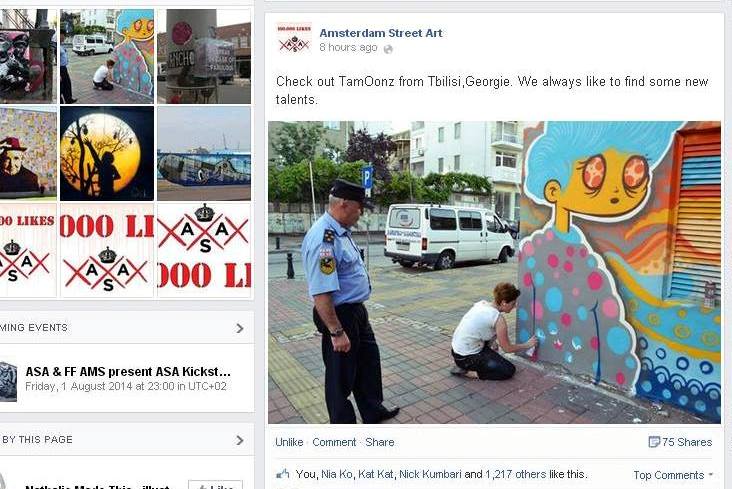Open the moon silhouette photo thumbnail

click(x=107, y=153)
